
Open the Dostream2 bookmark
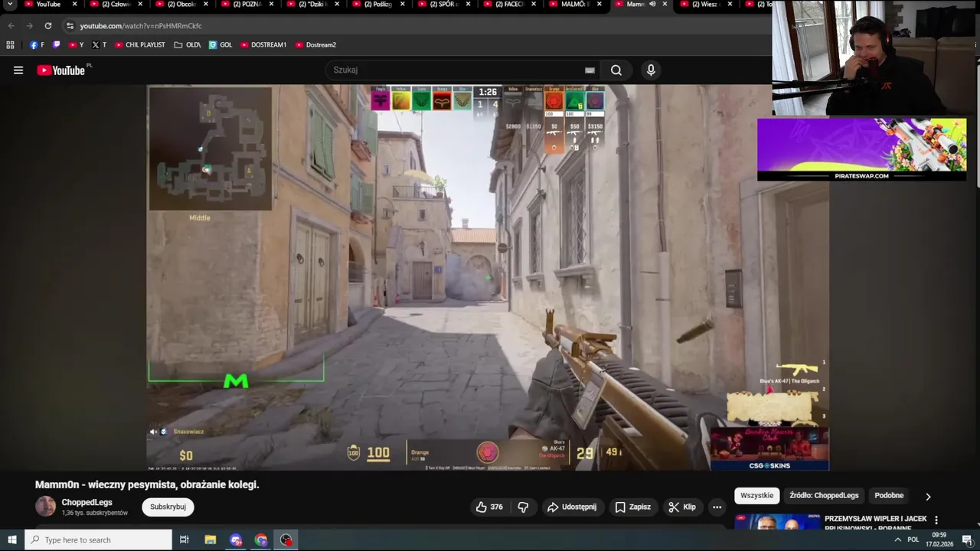tap(315, 45)
